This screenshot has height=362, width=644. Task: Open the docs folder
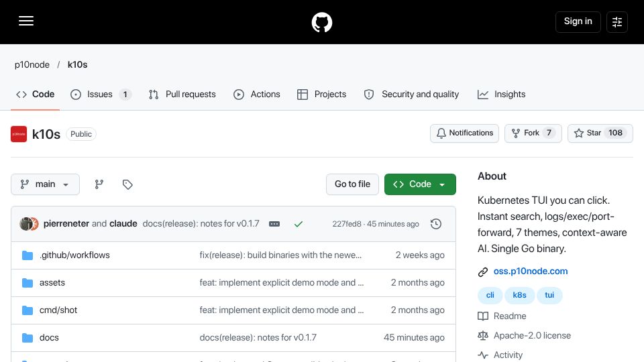[x=49, y=338]
